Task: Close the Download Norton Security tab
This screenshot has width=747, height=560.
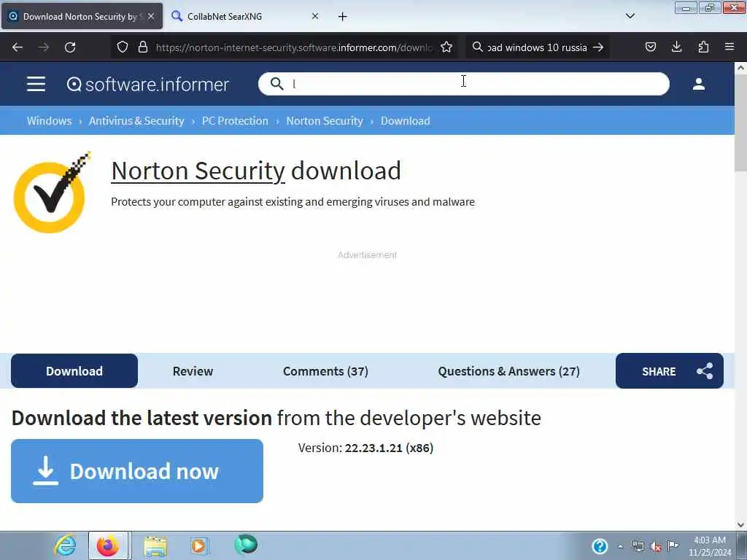Action: click(151, 16)
